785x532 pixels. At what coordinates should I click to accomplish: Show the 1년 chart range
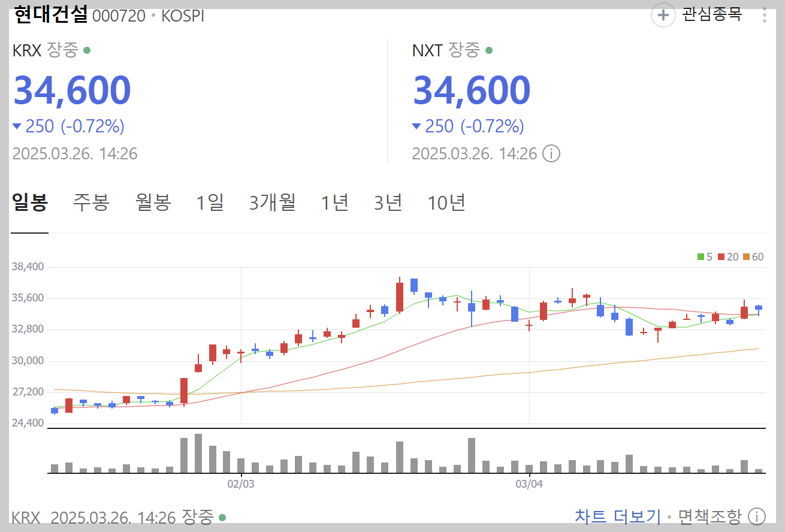334,202
